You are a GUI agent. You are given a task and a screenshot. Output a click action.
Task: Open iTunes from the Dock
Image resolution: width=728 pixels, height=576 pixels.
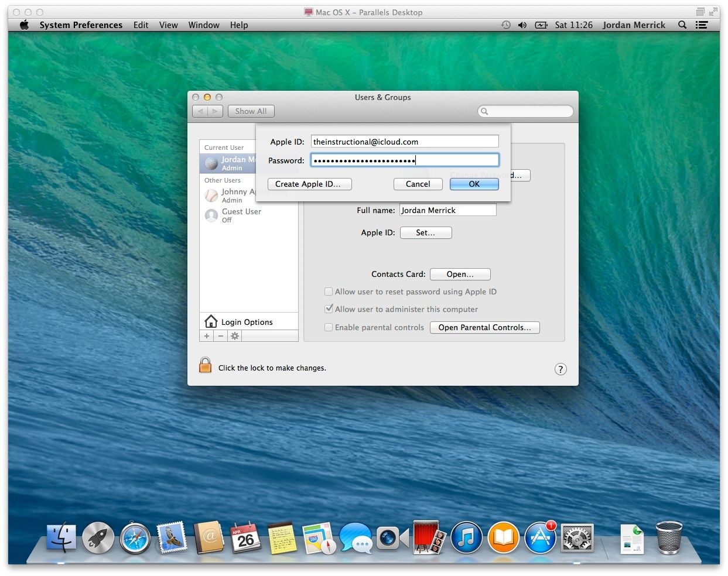click(x=467, y=537)
